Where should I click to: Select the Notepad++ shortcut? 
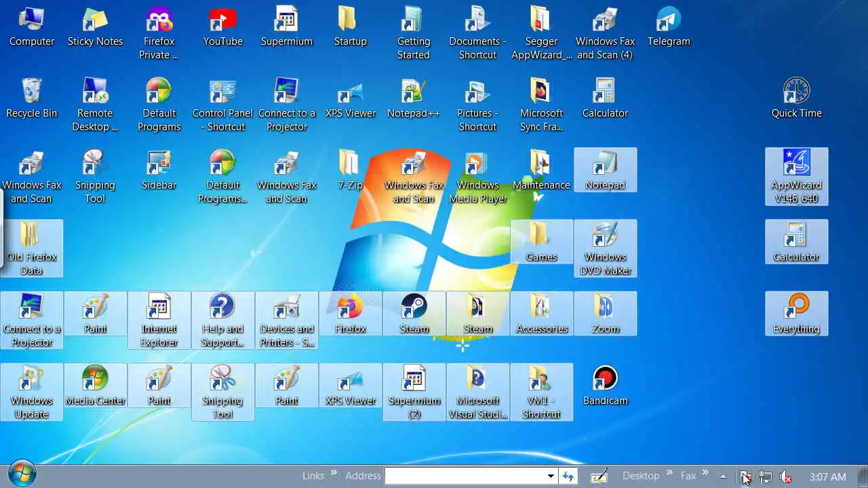coord(414,99)
